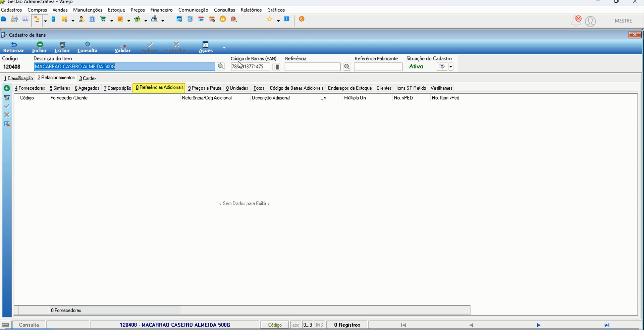
Task: Click the Excluir trash icon
Action: point(62,45)
